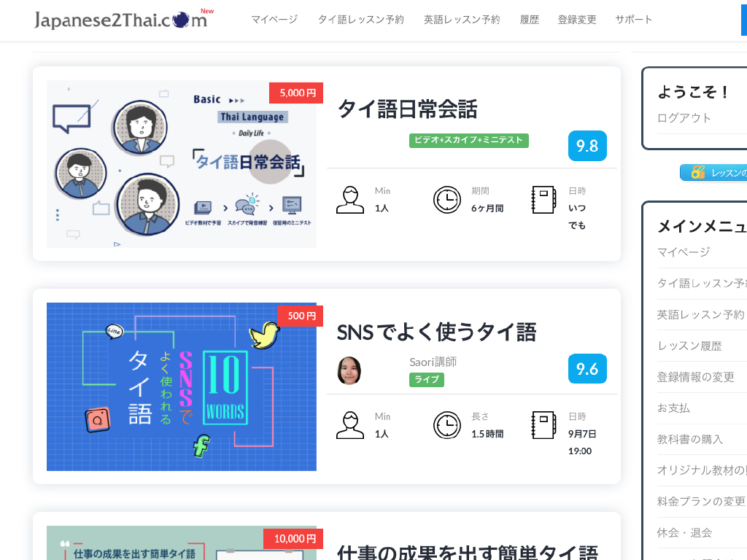The image size is (747, 560).
Task: Open 教科書の購入 in the main menu
Action: pos(690,439)
